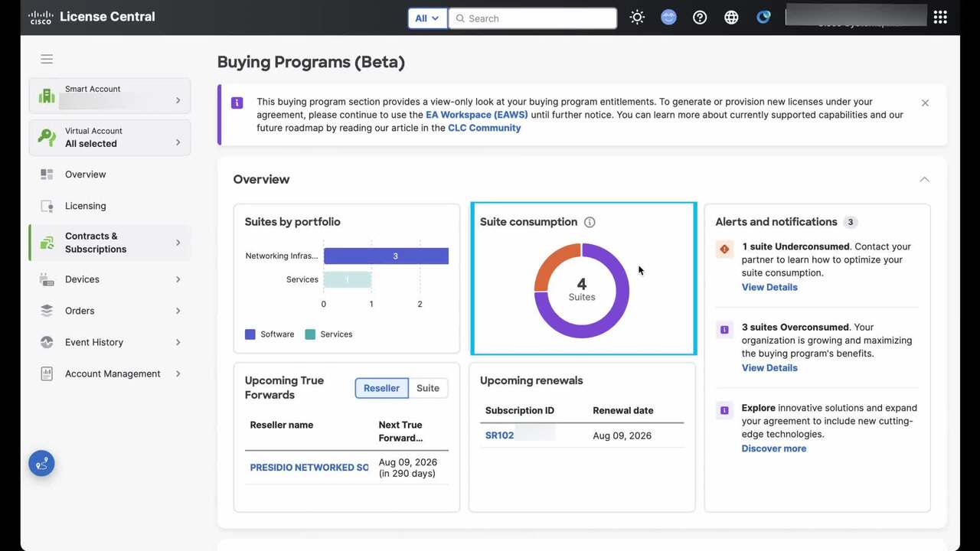The height and width of the screenshot is (551, 980).
Task: Expand the Virtual Account selector
Action: click(109, 138)
